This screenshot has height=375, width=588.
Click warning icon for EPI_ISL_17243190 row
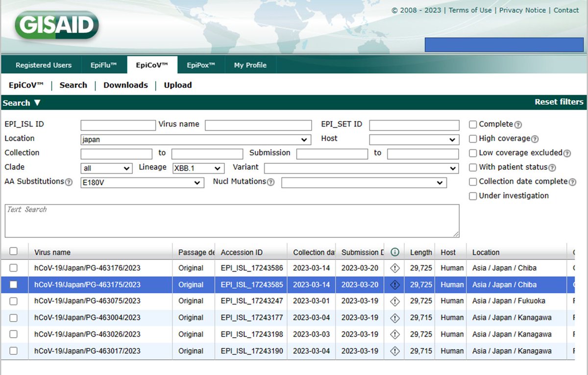pos(395,351)
